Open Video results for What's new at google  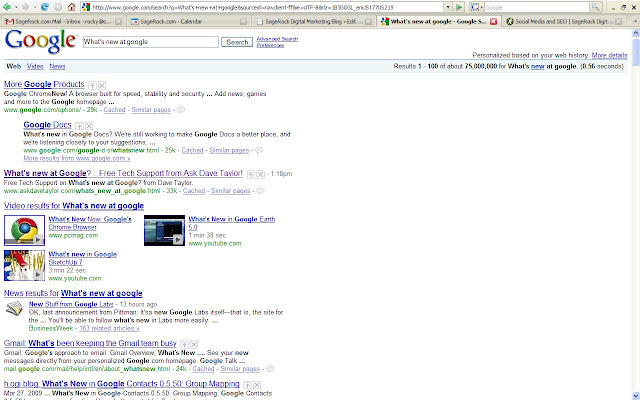click(x=74, y=206)
